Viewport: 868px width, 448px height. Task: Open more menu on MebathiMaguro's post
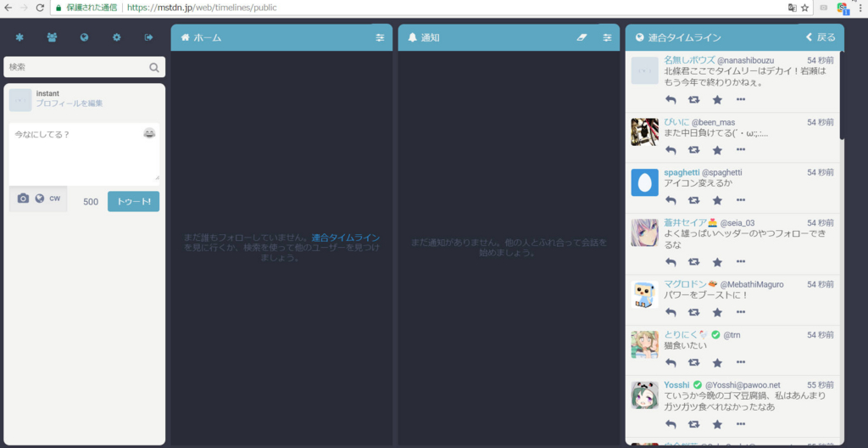[741, 311]
